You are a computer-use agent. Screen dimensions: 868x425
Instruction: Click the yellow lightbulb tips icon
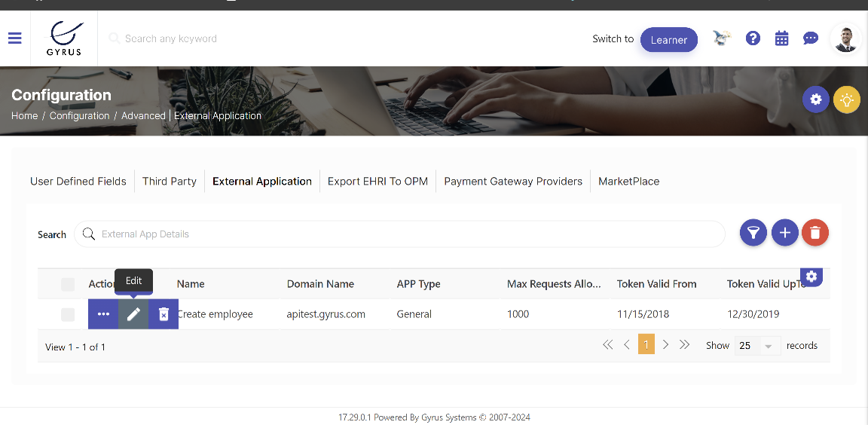click(x=847, y=99)
